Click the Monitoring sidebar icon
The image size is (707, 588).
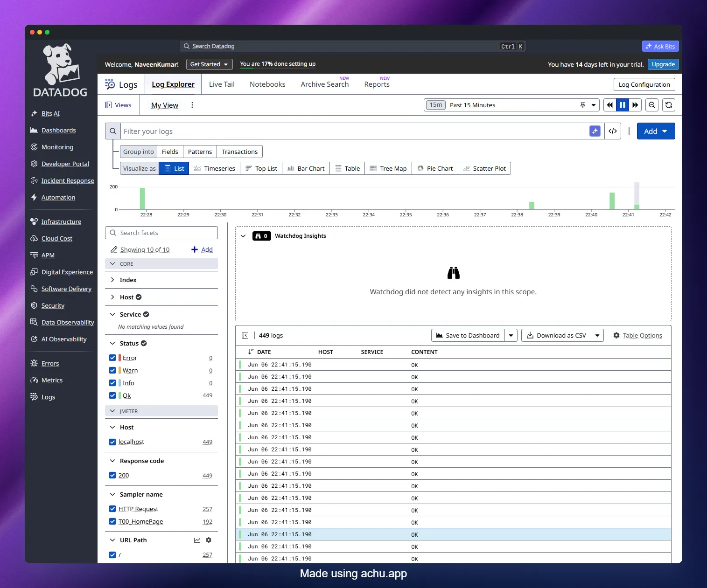tap(34, 147)
